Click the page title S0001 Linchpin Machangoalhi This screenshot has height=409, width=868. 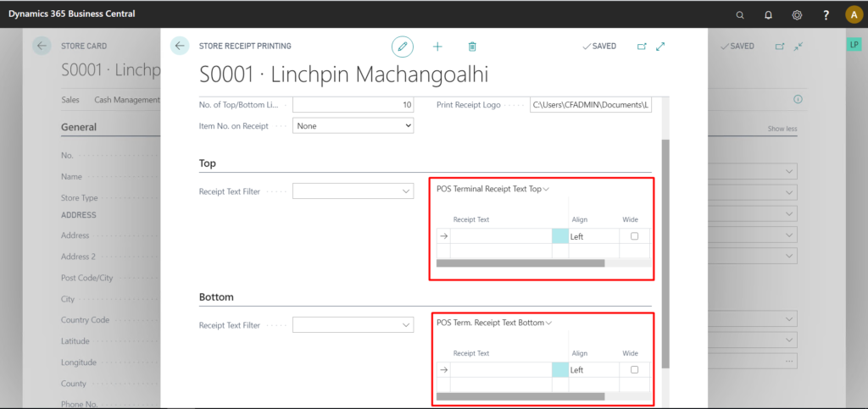click(x=344, y=75)
